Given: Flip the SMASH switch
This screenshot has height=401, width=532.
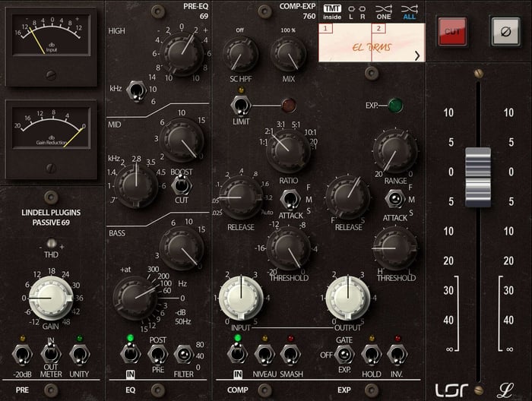Looking at the screenshot, I should click(x=290, y=355).
